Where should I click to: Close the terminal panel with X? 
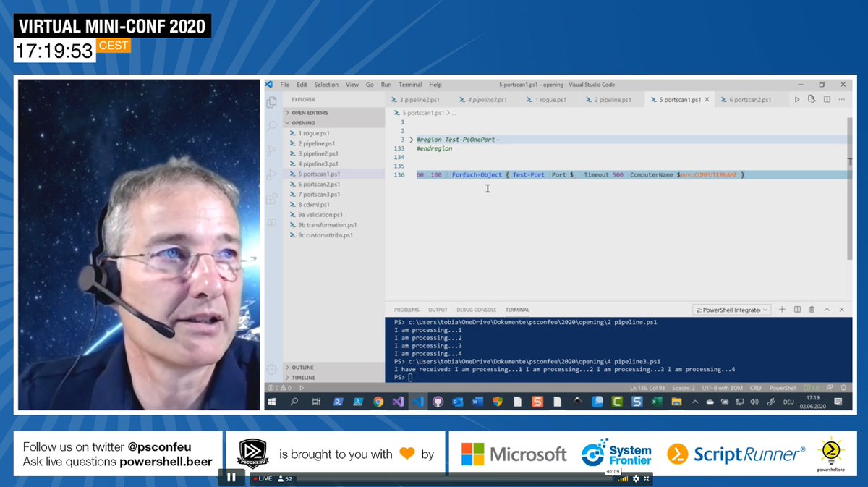click(x=842, y=310)
